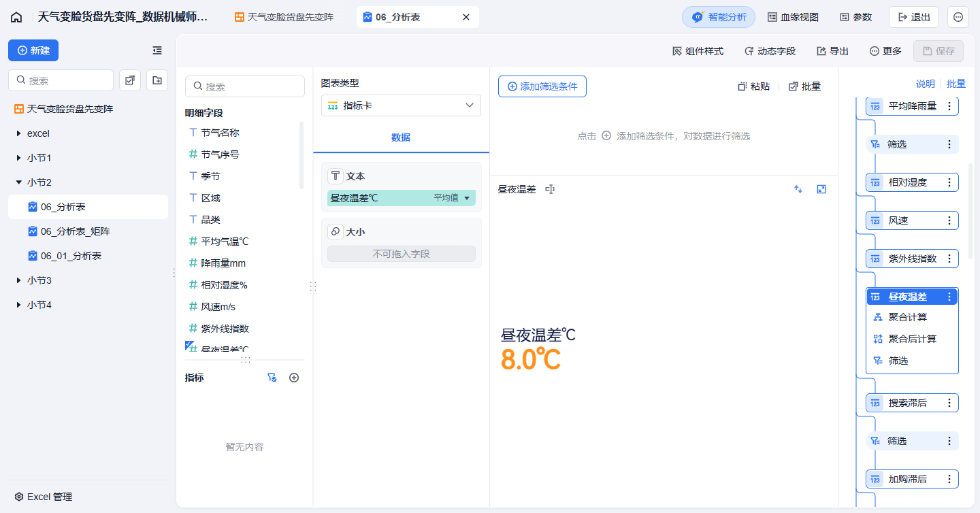Viewport: 980px width, 513px height.
Task: Open the 更多 menu in the toolbar
Action: coord(885,51)
